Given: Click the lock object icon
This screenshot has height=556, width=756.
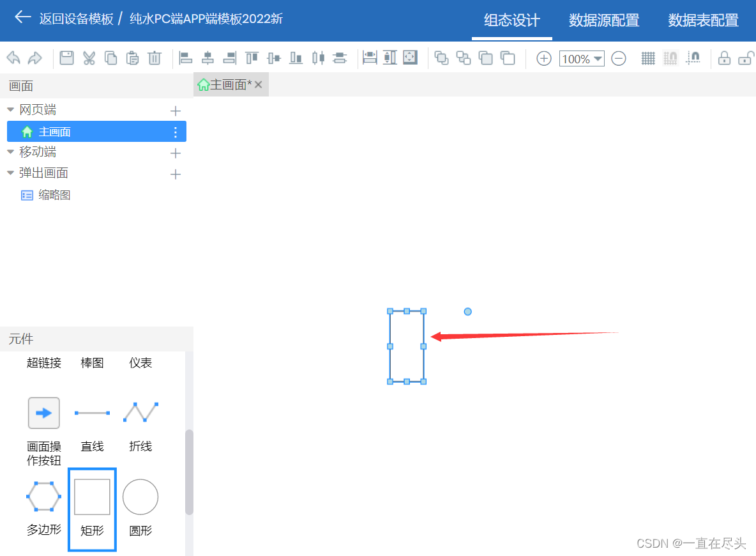Looking at the screenshot, I should [x=724, y=58].
